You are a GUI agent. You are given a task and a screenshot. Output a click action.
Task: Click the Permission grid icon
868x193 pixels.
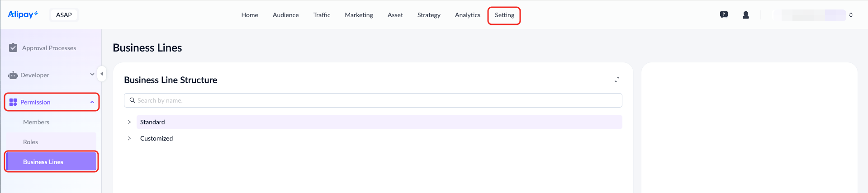13,102
